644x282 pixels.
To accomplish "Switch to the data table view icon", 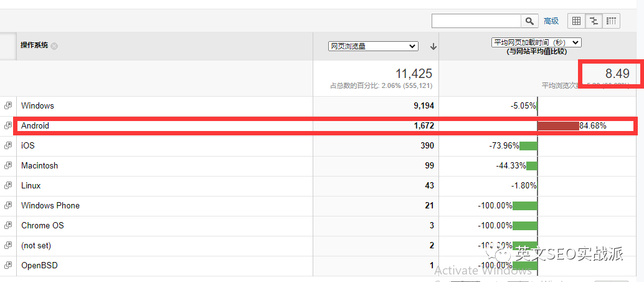I will 576,21.
